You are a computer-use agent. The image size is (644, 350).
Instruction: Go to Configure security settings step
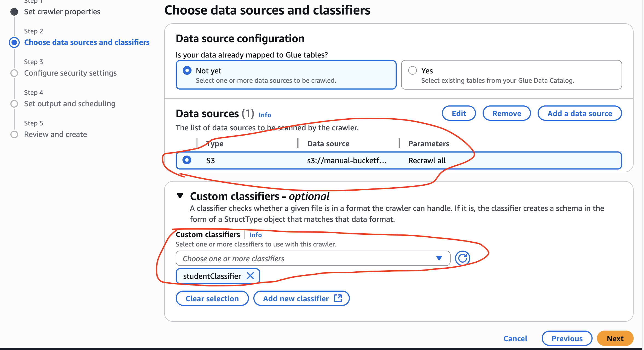70,73
